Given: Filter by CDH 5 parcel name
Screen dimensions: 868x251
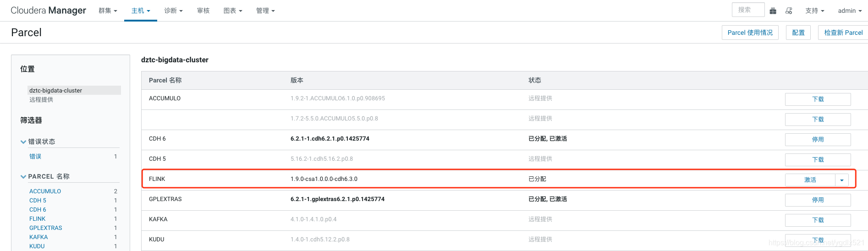Looking at the screenshot, I should (x=38, y=200).
